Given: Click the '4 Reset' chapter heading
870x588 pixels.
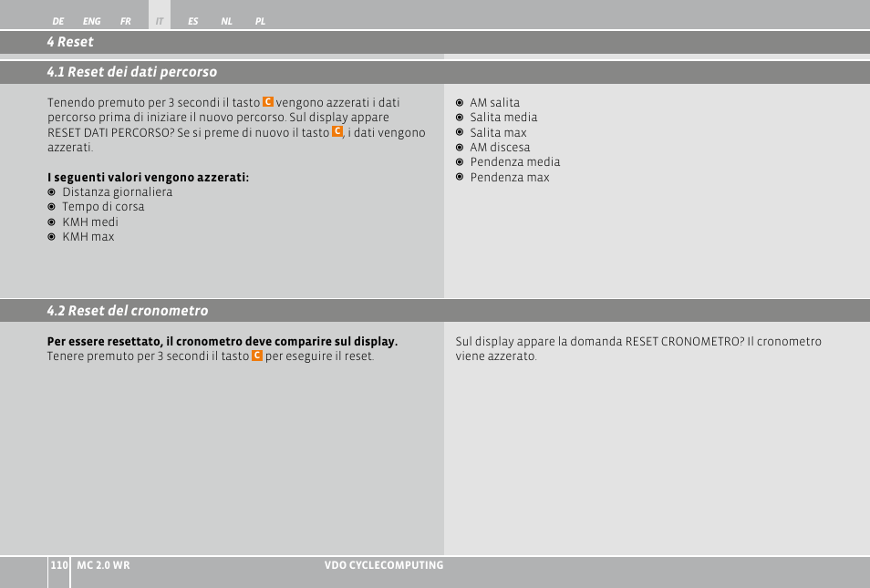Looking at the screenshot, I should point(70,42).
